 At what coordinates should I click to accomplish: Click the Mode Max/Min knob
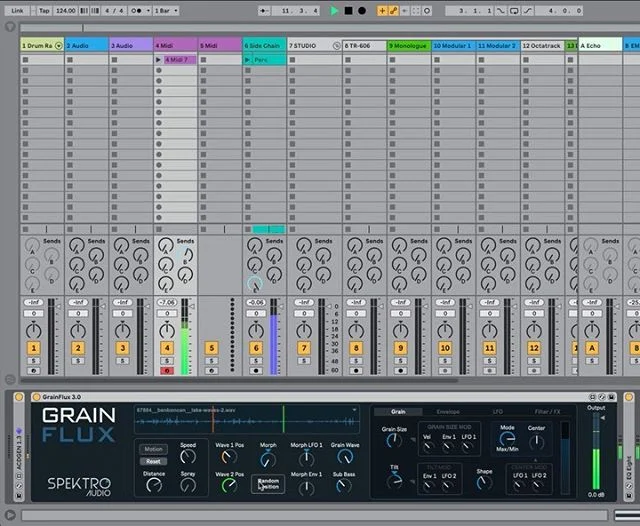click(x=507, y=439)
